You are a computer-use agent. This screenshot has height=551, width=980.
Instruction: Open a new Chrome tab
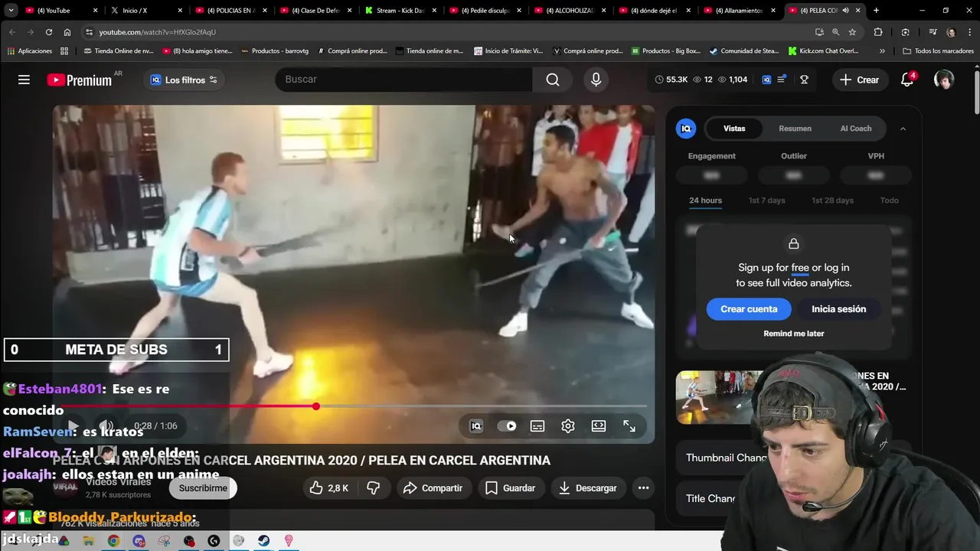click(876, 11)
